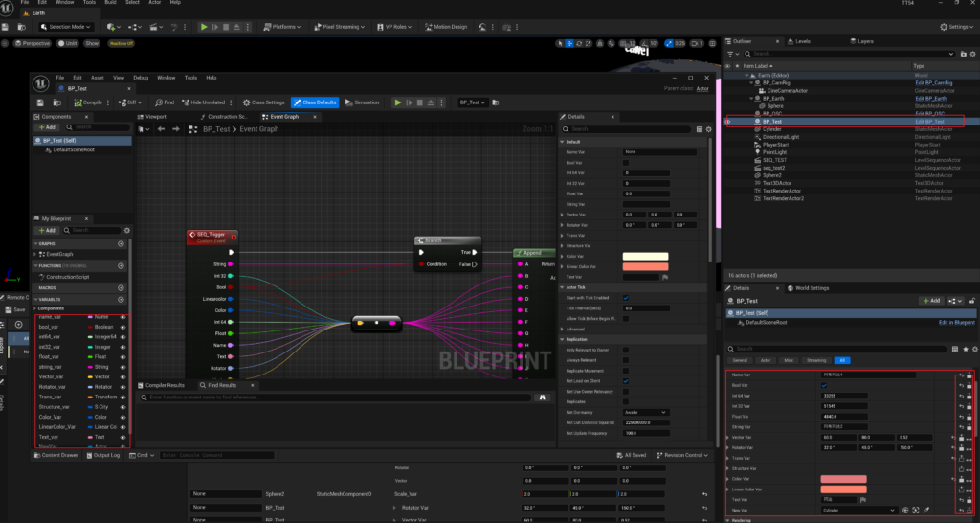Switch to the Construction Script tab
The width and height of the screenshot is (980, 523).
click(x=224, y=116)
